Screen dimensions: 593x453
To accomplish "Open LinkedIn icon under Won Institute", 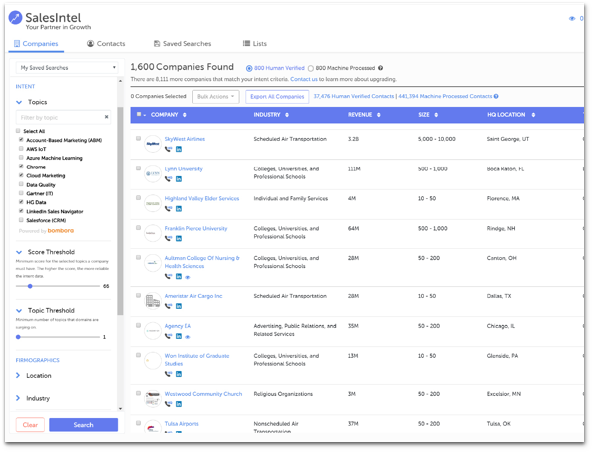I will 179,374.
